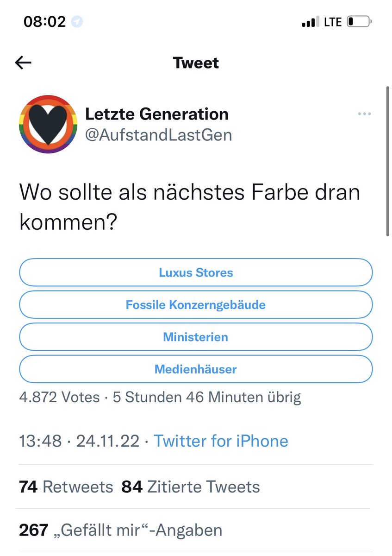Tap the 4.872 Votes count text
Image resolution: width=392 pixels, height=556 pixels.
[59, 397]
